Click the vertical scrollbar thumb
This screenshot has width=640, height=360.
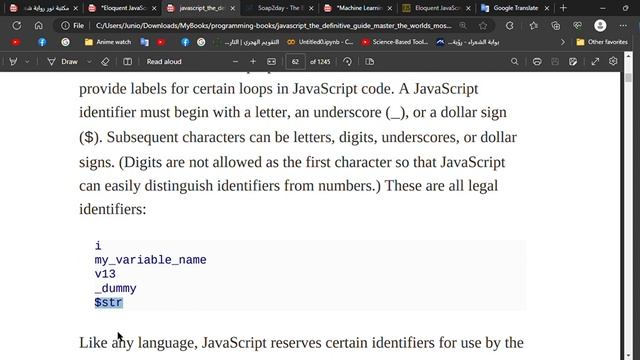[629, 77]
